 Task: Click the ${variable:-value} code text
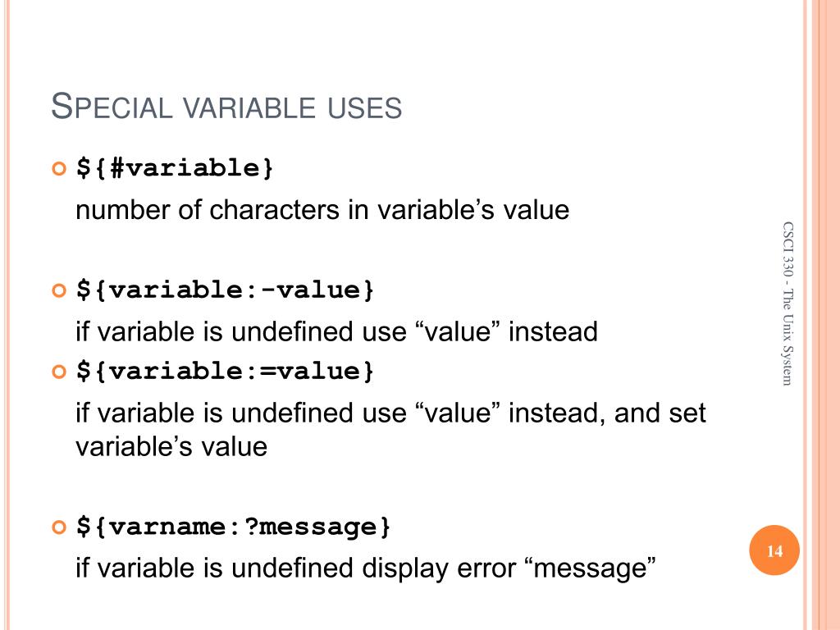[x=225, y=290]
